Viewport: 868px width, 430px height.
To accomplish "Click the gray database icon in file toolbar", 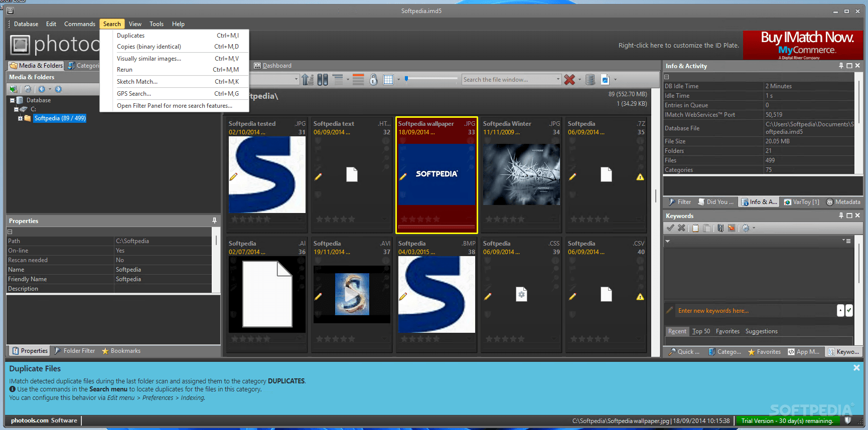I will coord(591,80).
